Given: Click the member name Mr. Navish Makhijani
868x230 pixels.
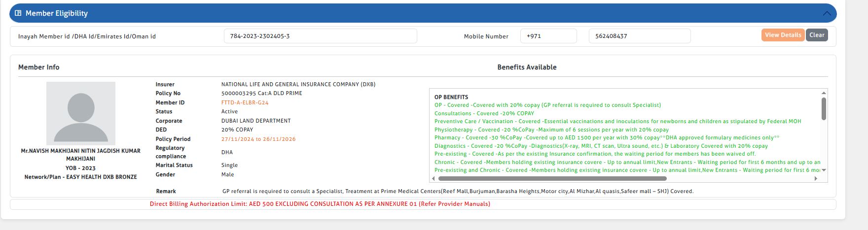Looking at the screenshot, I should [x=81, y=155].
